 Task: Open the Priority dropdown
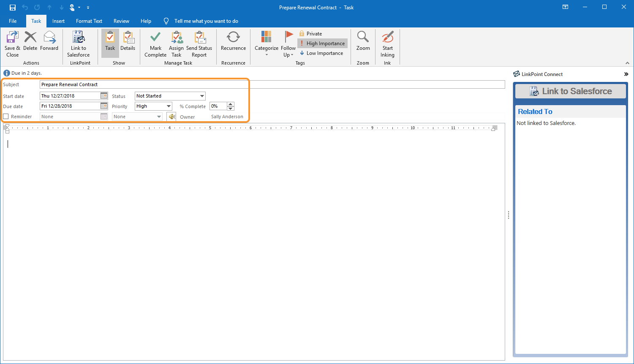(x=169, y=106)
